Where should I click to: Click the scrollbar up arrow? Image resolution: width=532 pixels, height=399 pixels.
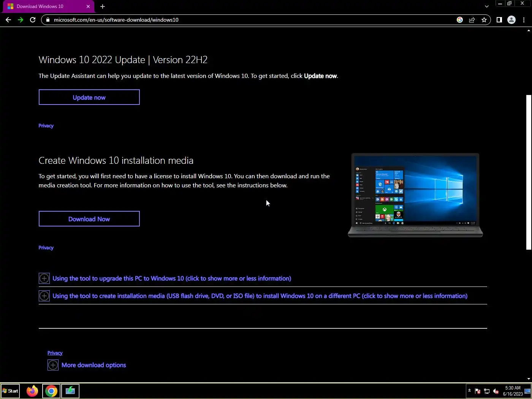529,31
